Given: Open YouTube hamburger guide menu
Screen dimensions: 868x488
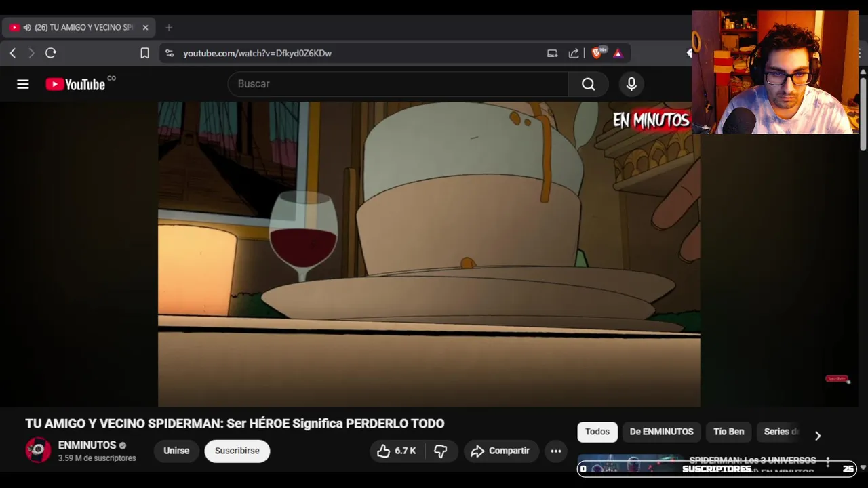Looking at the screenshot, I should pyautogui.click(x=23, y=84).
